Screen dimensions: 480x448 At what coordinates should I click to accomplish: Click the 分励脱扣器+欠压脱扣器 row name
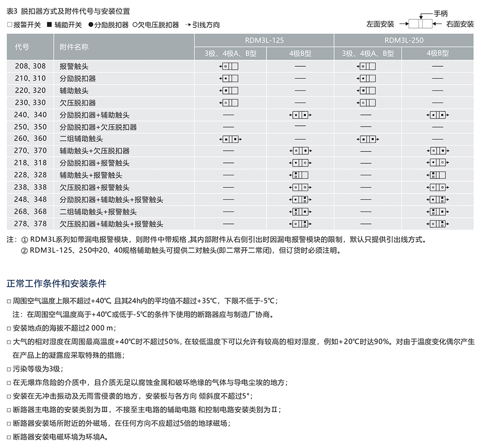click(x=98, y=127)
